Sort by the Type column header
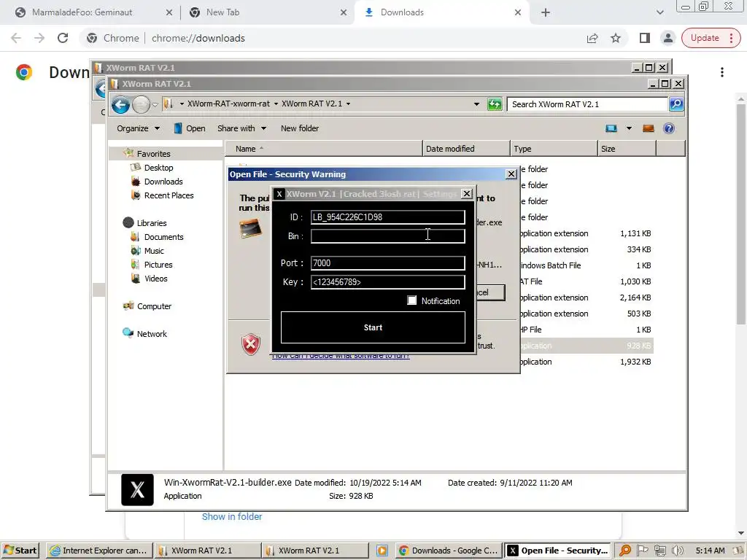 554,149
